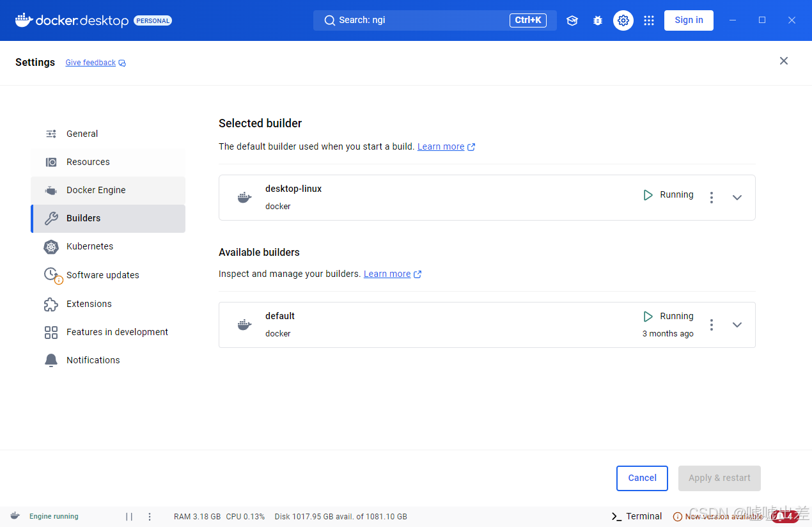Click the whale icon beside desktop-linux
This screenshot has width=812, height=527.
click(244, 198)
